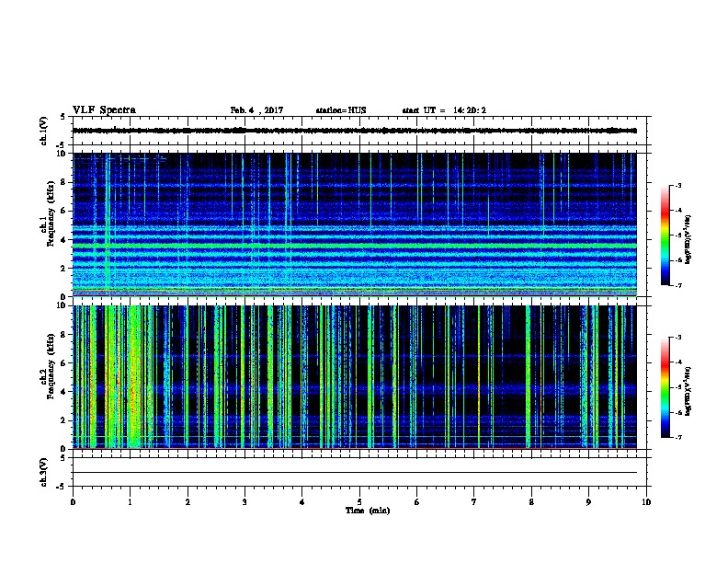
Task: Click the "8" tick on the Time axis
Action: coord(531,502)
